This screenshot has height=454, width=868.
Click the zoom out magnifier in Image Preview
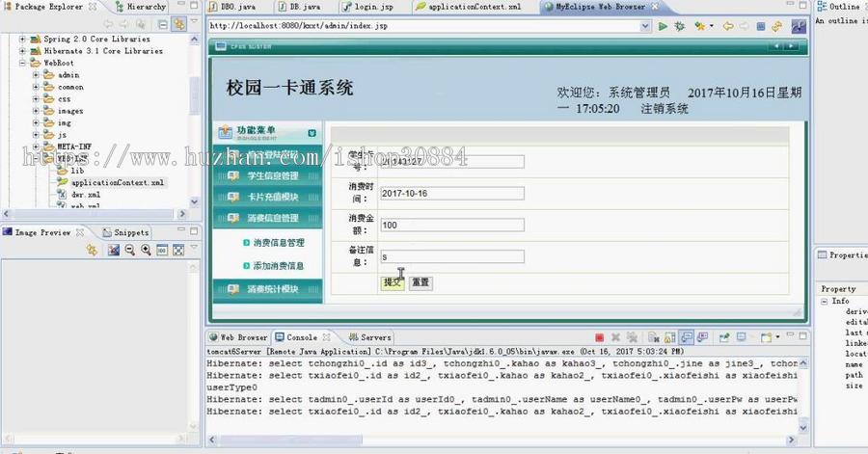click(x=129, y=250)
